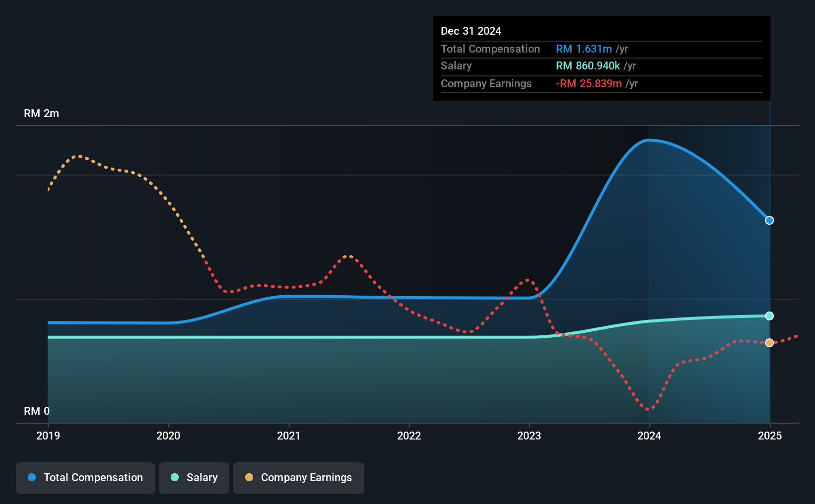
Task: Click the blue dot in Total Compensation legend
Action: click(32, 477)
